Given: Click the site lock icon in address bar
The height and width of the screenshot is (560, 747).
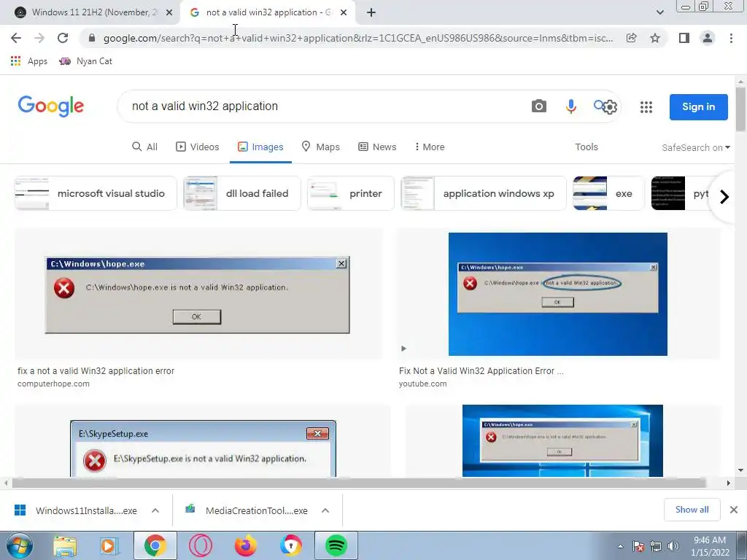Looking at the screenshot, I should click(x=92, y=38).
